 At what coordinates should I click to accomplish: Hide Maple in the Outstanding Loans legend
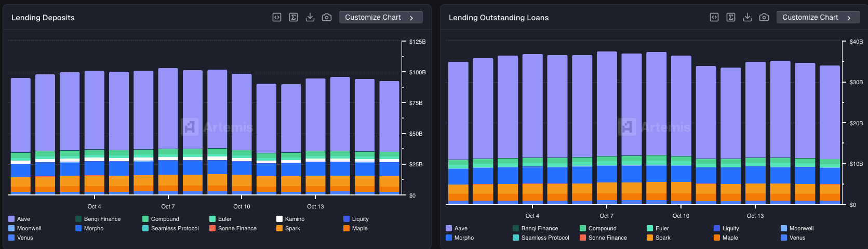coord(726,238)
